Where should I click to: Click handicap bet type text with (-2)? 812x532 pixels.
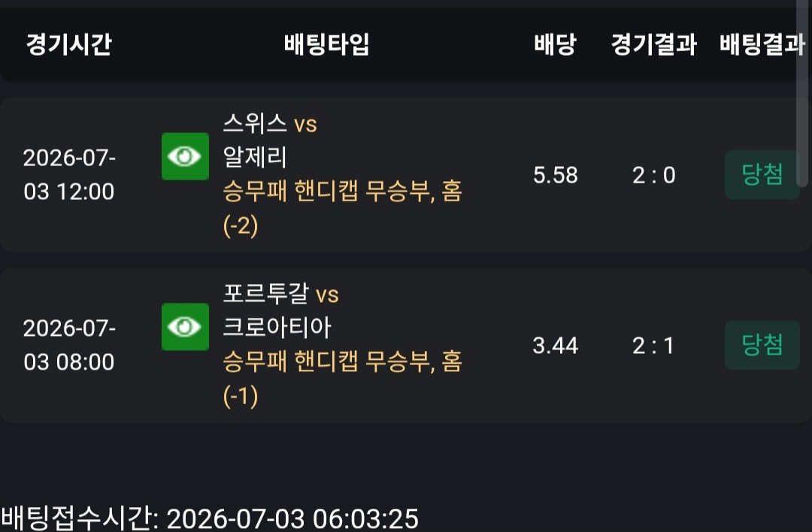tap(342, 208)
